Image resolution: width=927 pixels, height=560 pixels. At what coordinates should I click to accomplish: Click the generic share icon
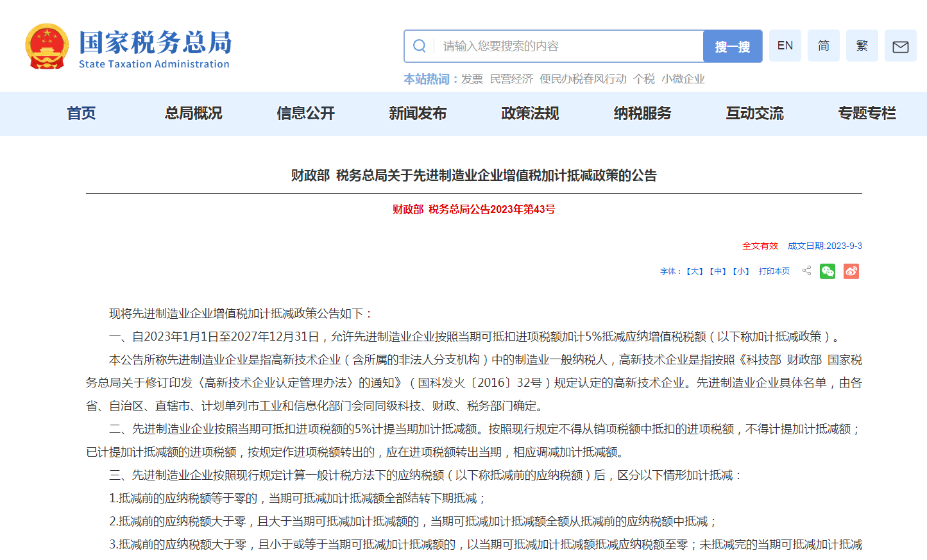pyautogui.click(x=807, y=271)
